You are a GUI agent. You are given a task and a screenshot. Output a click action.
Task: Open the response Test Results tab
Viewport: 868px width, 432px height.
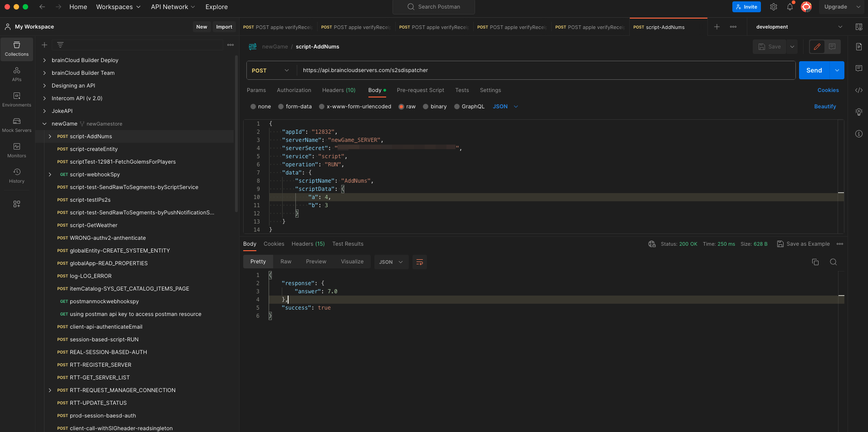click(348, 244)
